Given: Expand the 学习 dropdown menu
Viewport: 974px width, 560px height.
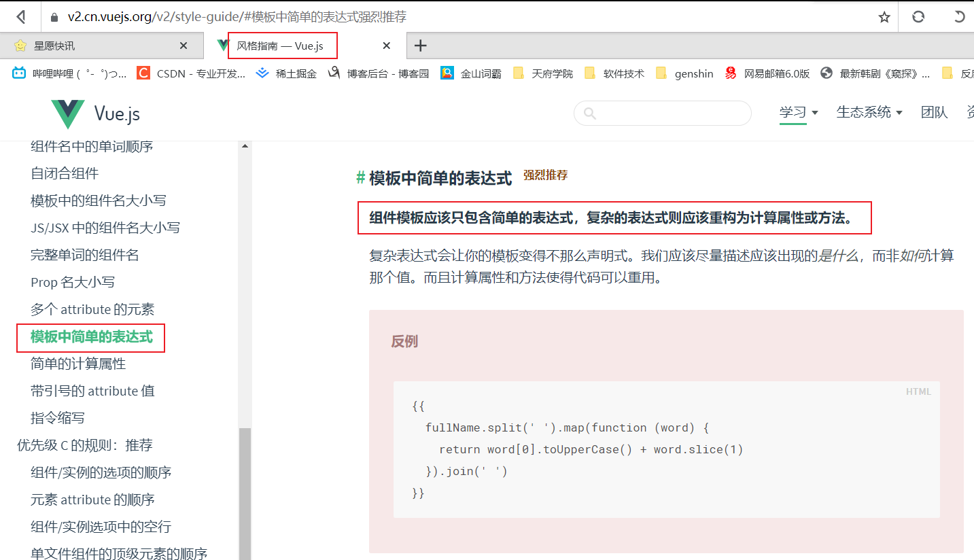Looking at the screenshot, I should coord(799,112).
